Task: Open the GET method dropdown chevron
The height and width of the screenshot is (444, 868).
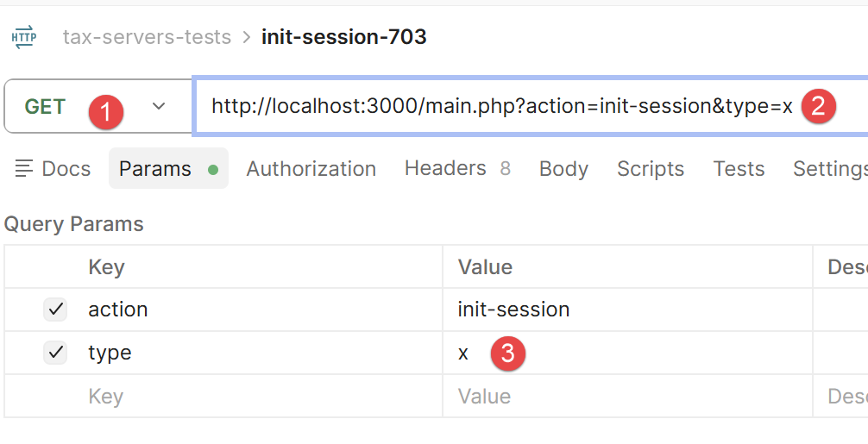Action: pos(159,106)
